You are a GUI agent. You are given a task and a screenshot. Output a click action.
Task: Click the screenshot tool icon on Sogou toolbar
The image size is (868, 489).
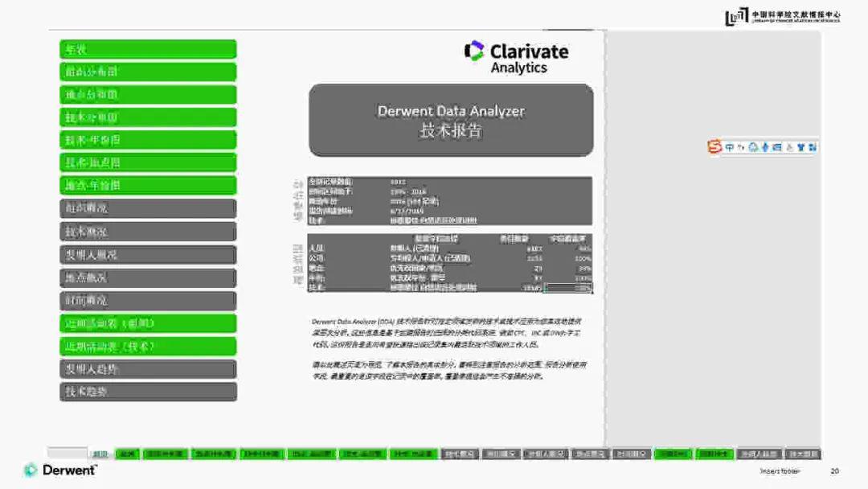click(x=791, y=148)
